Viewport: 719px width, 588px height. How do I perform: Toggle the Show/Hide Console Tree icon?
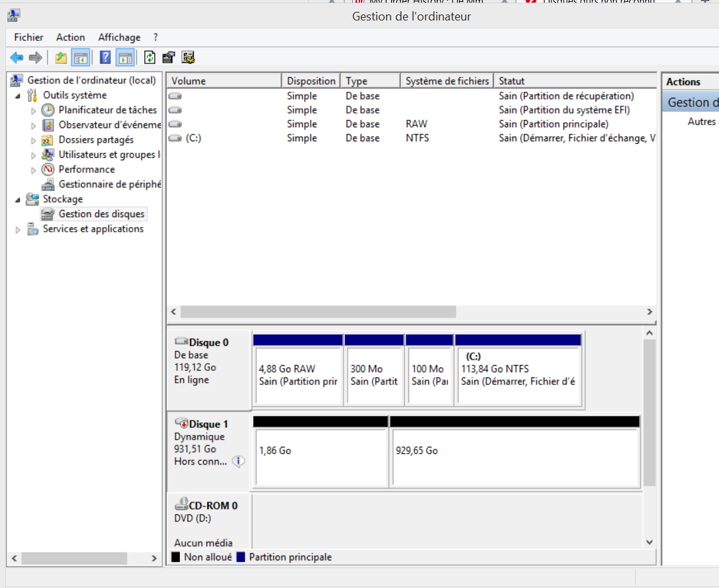coord(80,58)
